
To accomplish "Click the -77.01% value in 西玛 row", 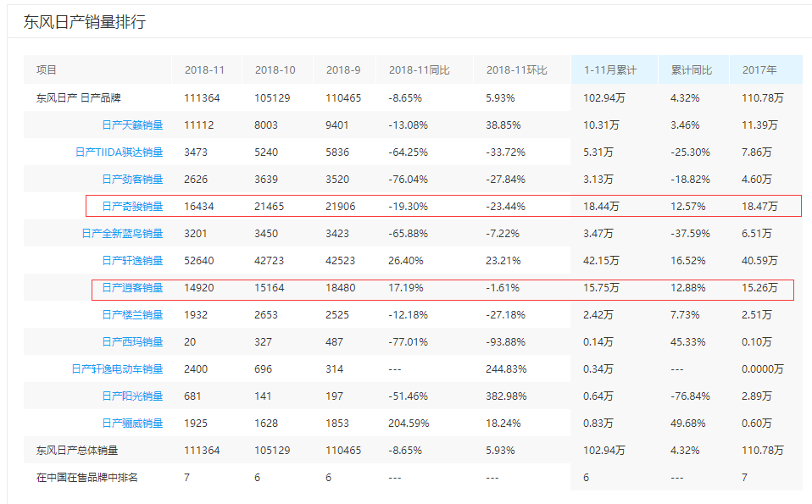I will [408, 342].
